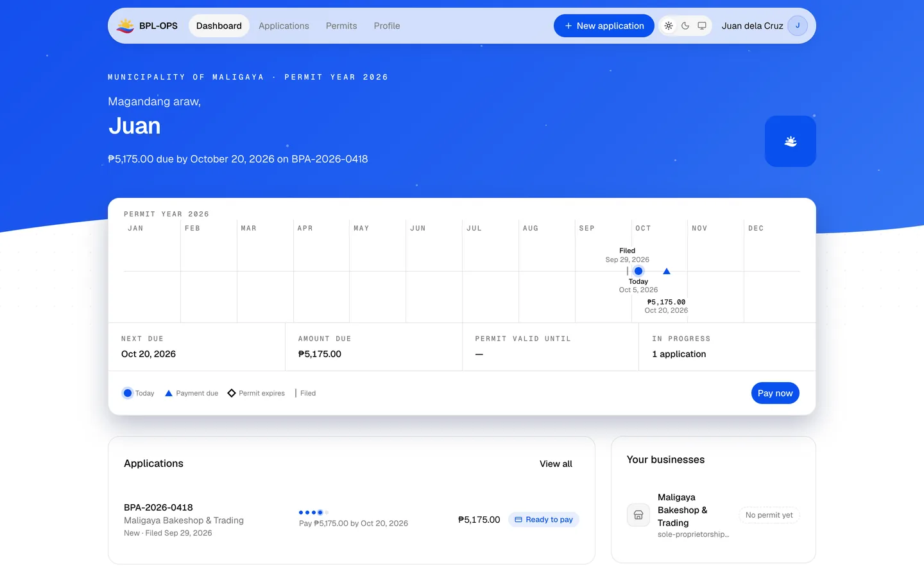
Task: Click the storefront icon for Maligaya Bakeshop
Action: (638, 515)
